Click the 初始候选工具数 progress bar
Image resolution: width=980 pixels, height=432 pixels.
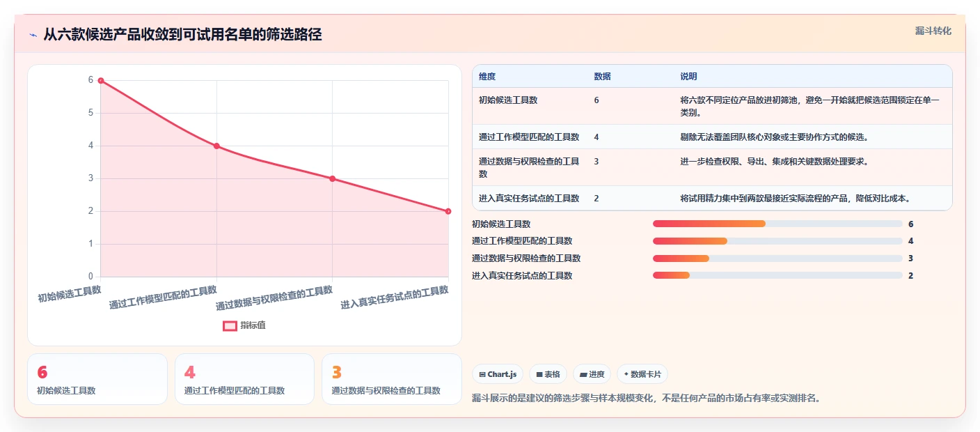click(777, 224)
